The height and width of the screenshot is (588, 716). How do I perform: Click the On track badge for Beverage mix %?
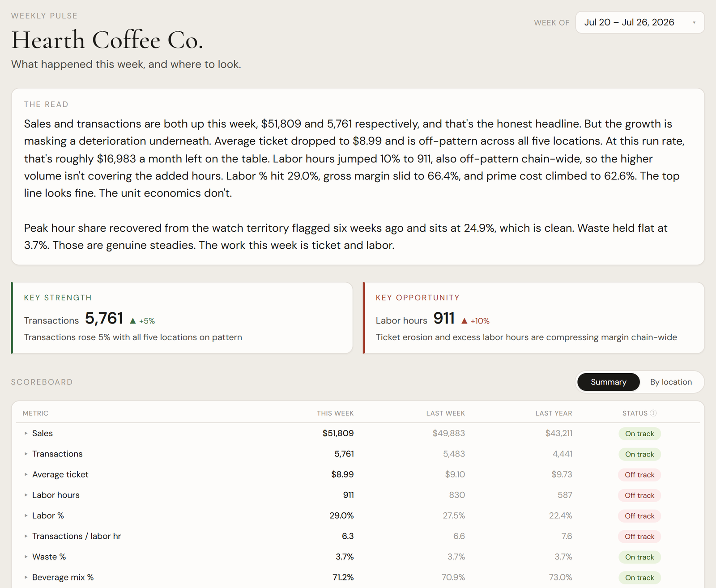pyautogui.click(x=639, y=578)
